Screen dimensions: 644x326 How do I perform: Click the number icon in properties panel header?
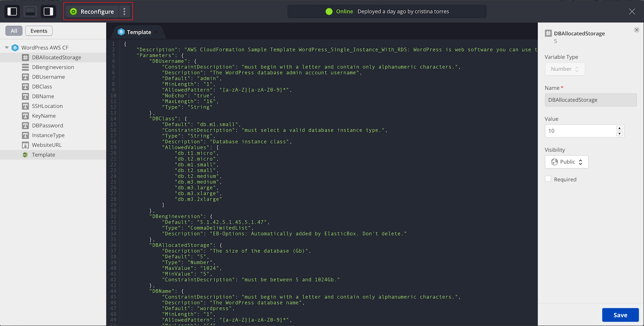point(548,34)
